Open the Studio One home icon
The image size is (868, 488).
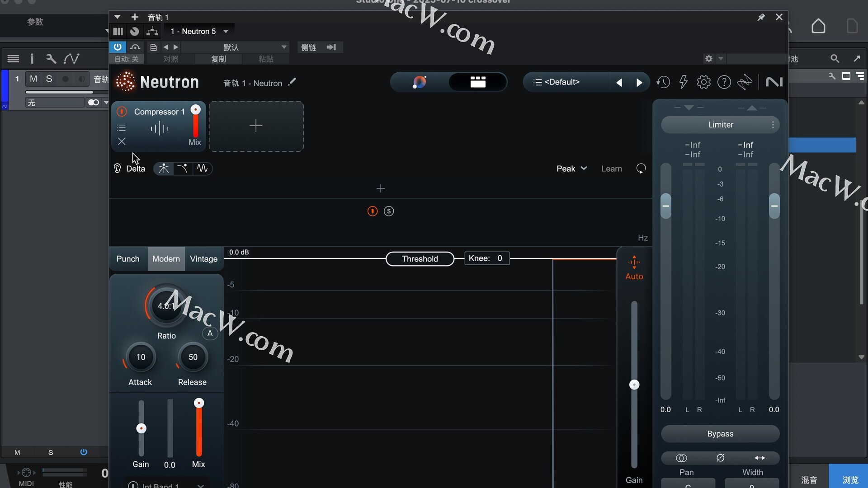pyautogui.click(x=818, y=26)
